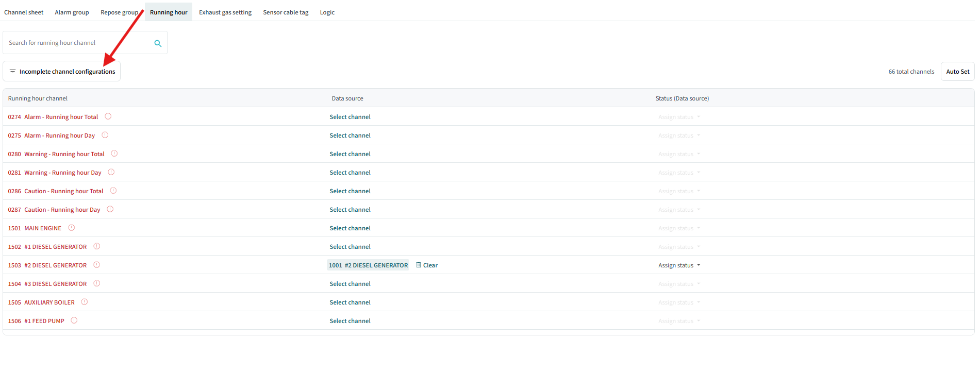Click warning icon next to MAIN ENGINE
Viewport: 980px width, 372px height.
[71, 228]
